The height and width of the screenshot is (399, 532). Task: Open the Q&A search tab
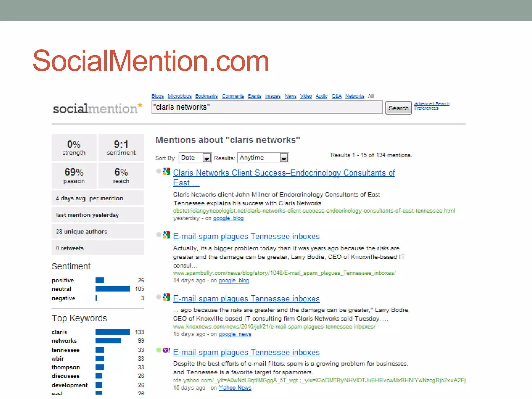336,96
